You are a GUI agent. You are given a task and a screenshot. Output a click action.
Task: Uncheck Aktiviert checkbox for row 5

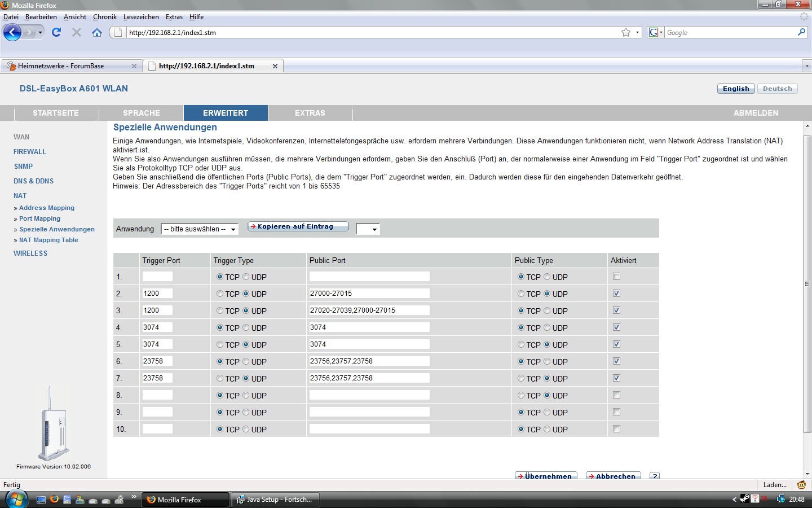coord(616,344)
